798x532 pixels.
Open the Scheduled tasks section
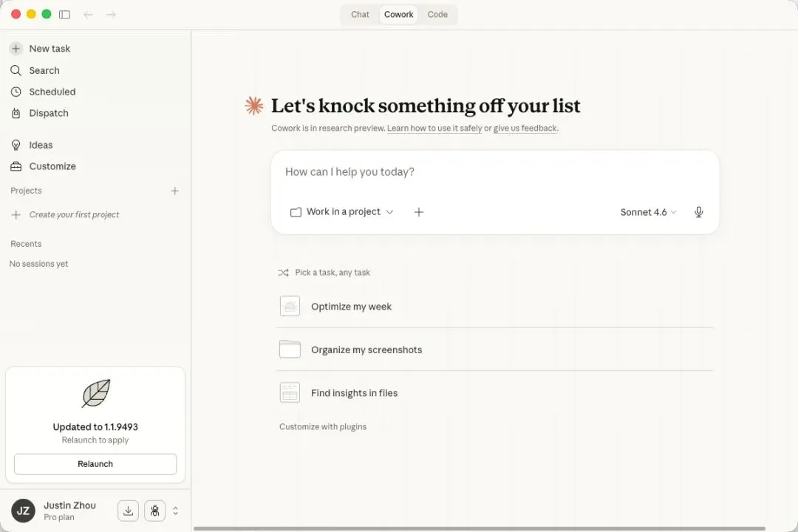[x=52, y=92]
